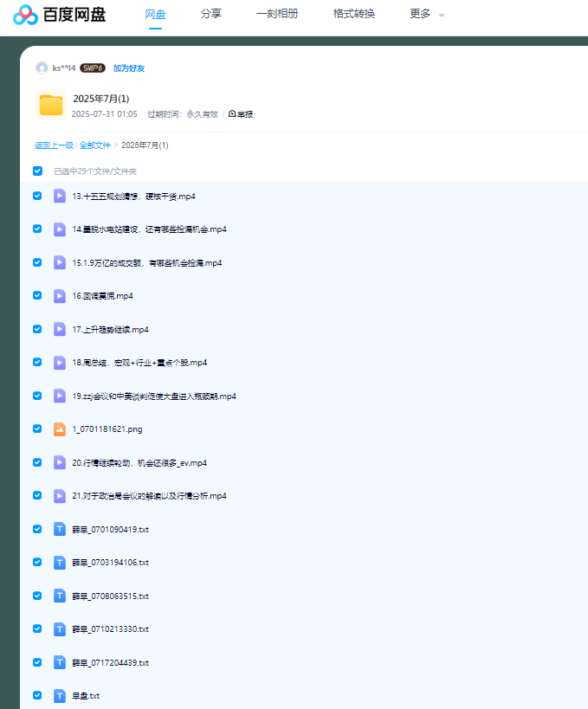Open file name 1_0701181621.png

pos(107,429)
